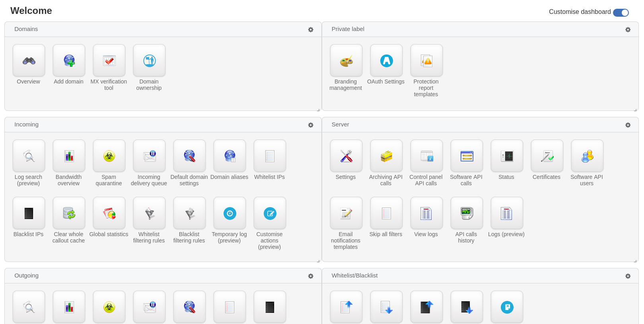This screenshot has height=324, width=644.
Task: Open the MX verification tool
Action: click(109, 60)
